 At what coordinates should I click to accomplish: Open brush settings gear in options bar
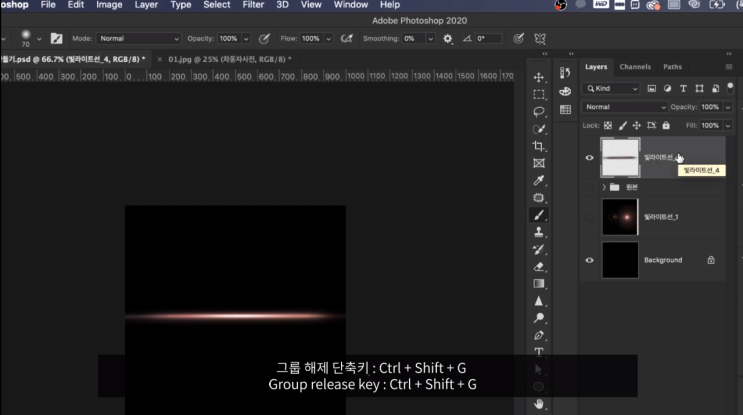pyautogui.click(x=448, y=38)
